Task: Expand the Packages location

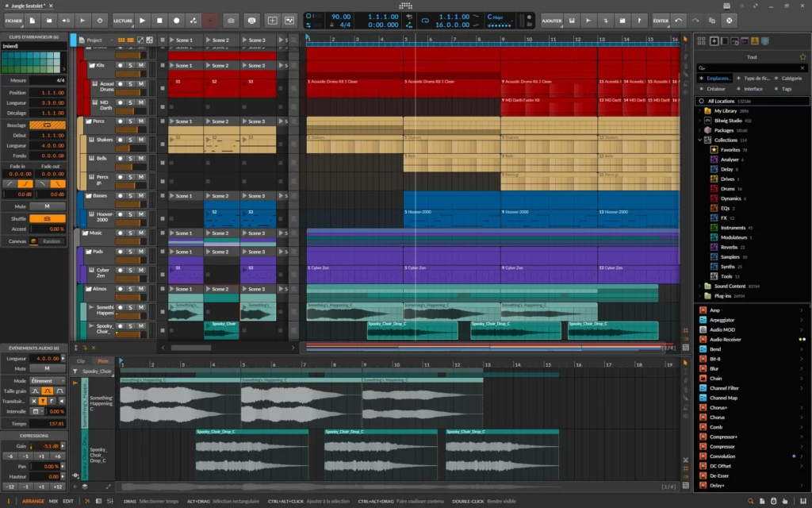Action: tap(700, 130)
